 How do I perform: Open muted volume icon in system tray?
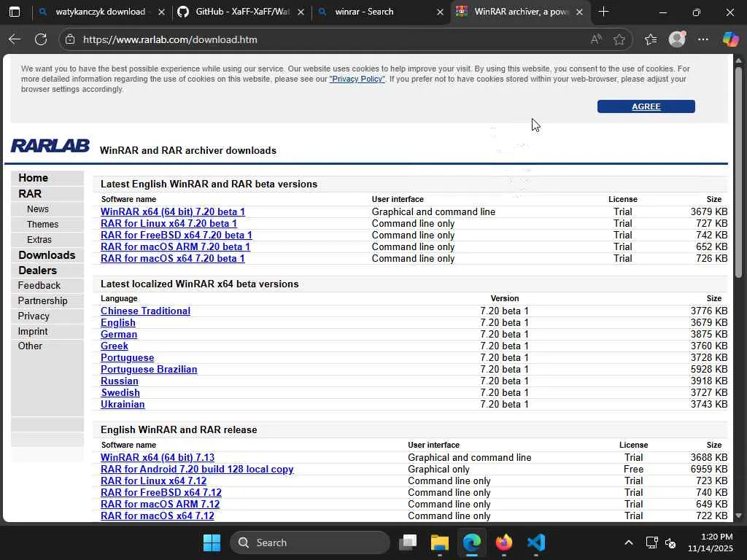click(670, 542)
